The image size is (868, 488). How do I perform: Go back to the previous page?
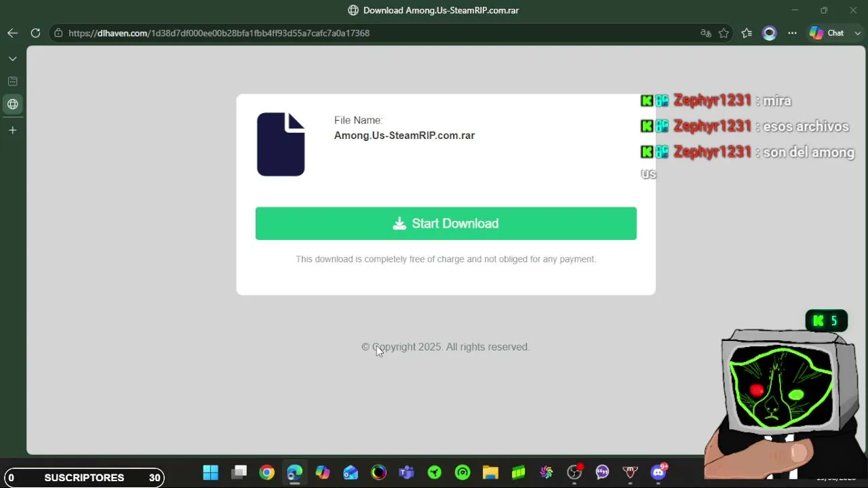pos(12,33)
